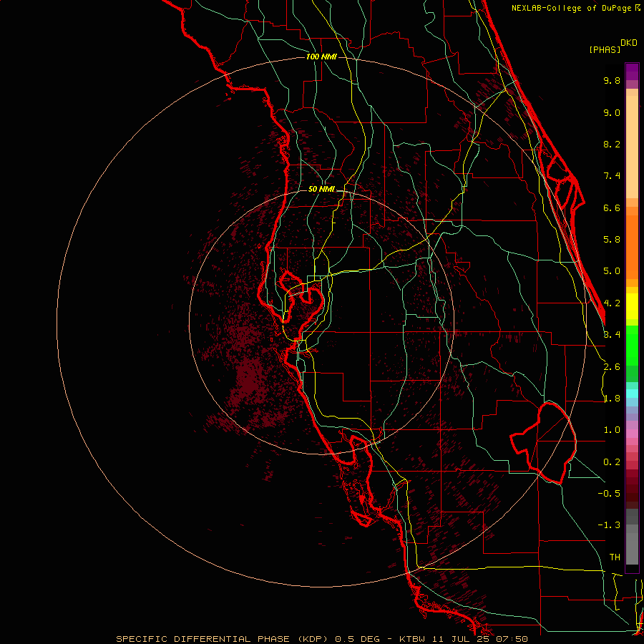Click the TH threshold label on legend
The height and width of the screenshot is (644, 644).
[615, 557]
